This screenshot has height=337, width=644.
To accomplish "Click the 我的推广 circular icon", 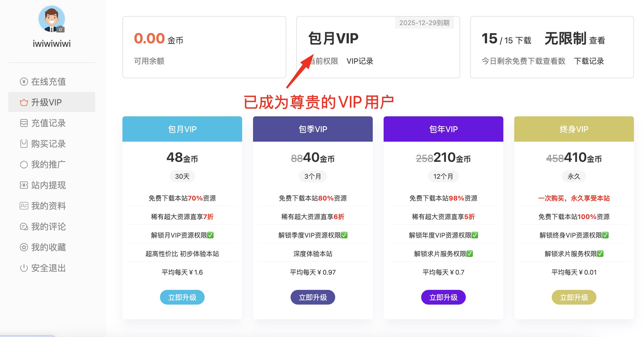I will (24, 165).
